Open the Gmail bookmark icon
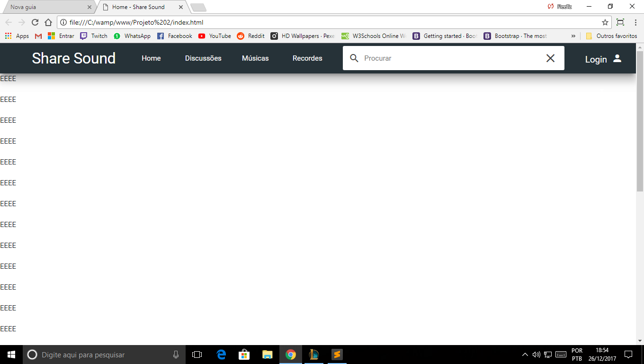The width and height of the screenshot is (644, 364). click(x=38, y=36)
